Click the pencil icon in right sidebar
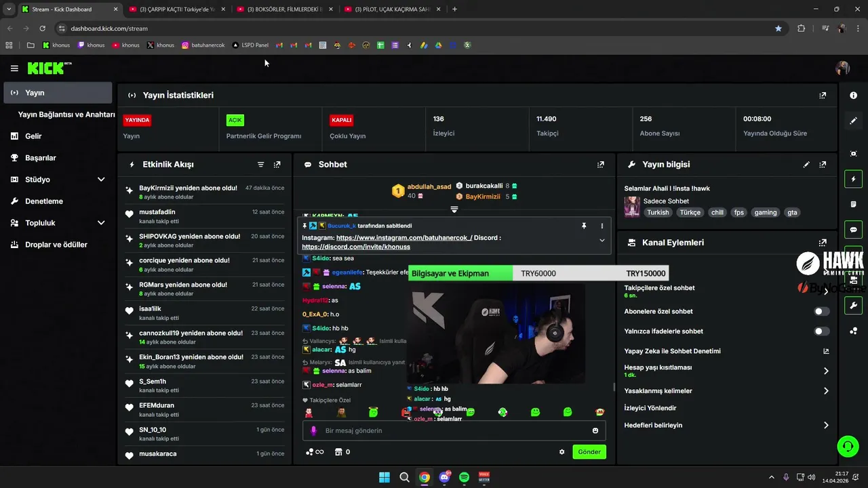Viewport: 868px width, 488px height. click(853, 121)
